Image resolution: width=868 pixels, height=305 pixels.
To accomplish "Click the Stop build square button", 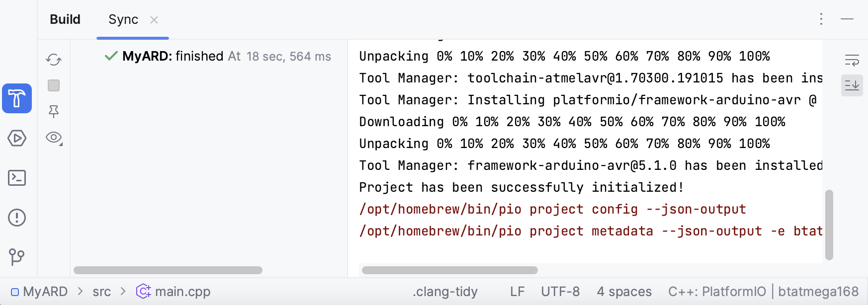I will pos(54,85).
